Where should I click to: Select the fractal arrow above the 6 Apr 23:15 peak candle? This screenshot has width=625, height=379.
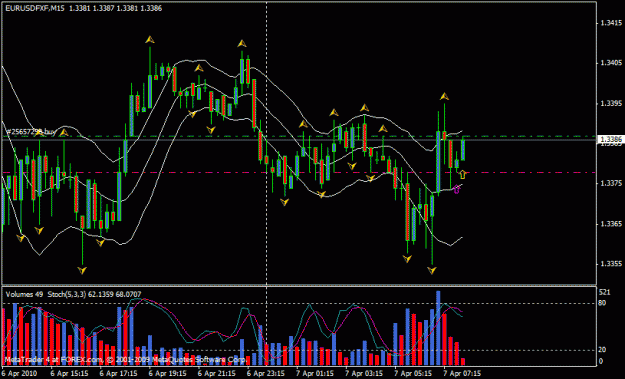[242, 43]
